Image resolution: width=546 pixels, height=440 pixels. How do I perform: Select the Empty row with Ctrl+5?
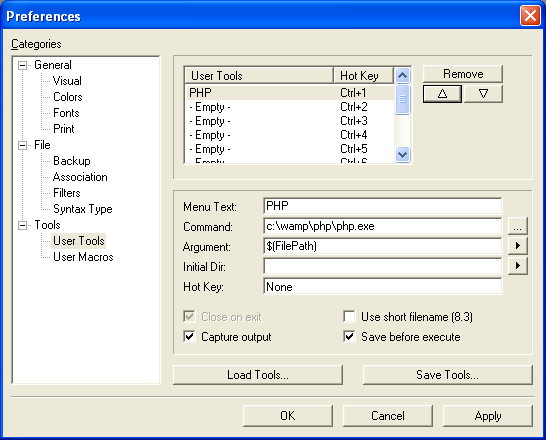coord(290,149)
